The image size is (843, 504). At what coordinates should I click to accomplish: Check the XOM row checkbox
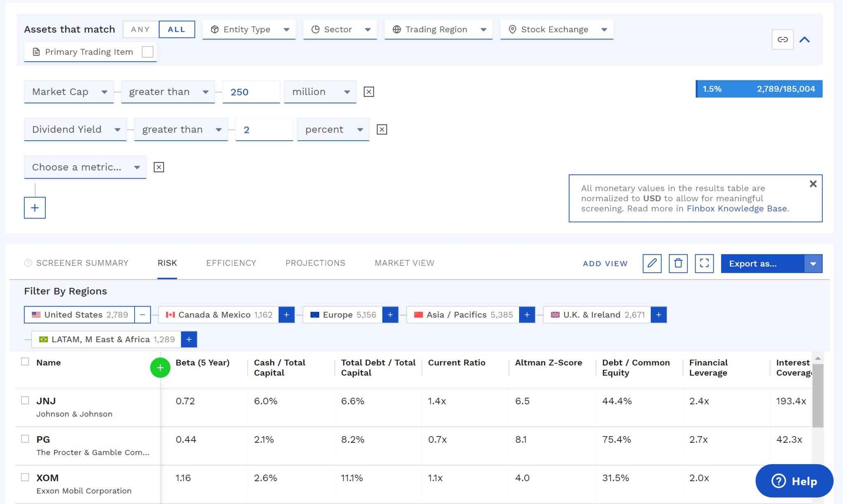pyautogui.click(x=25, y=477)
